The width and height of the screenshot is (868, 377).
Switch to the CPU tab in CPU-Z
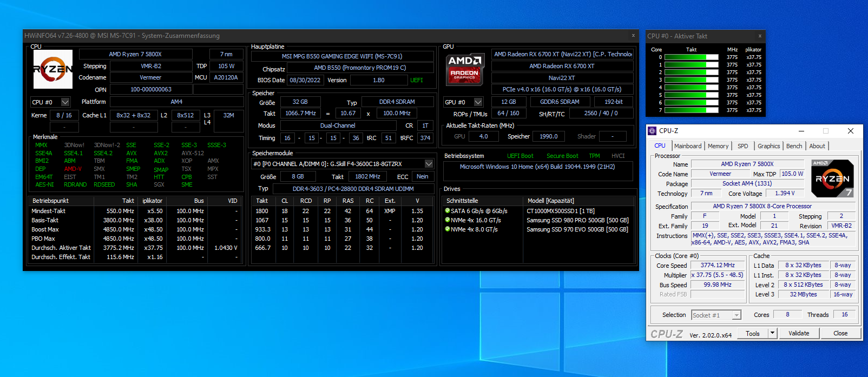660,145
